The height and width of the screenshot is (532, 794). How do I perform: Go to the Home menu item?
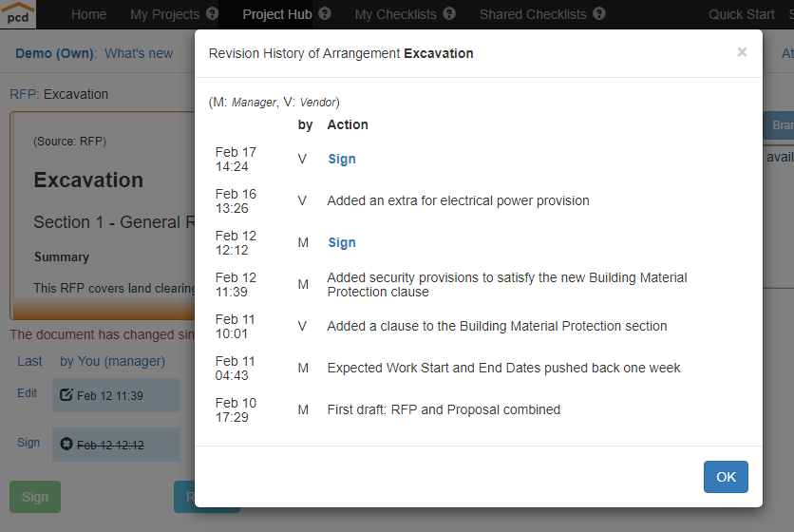[x=88, y=14]
